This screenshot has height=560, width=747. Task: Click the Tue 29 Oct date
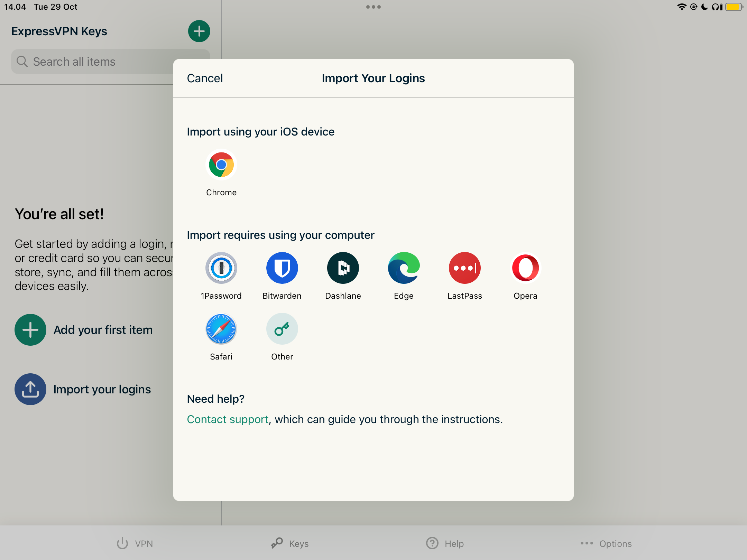tap(56, 7)
